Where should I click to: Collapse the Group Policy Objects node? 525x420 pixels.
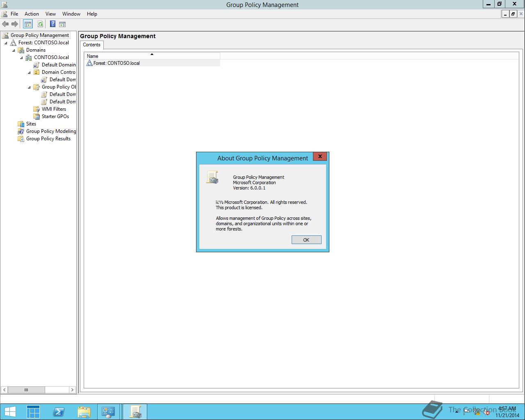click(29, 87)
